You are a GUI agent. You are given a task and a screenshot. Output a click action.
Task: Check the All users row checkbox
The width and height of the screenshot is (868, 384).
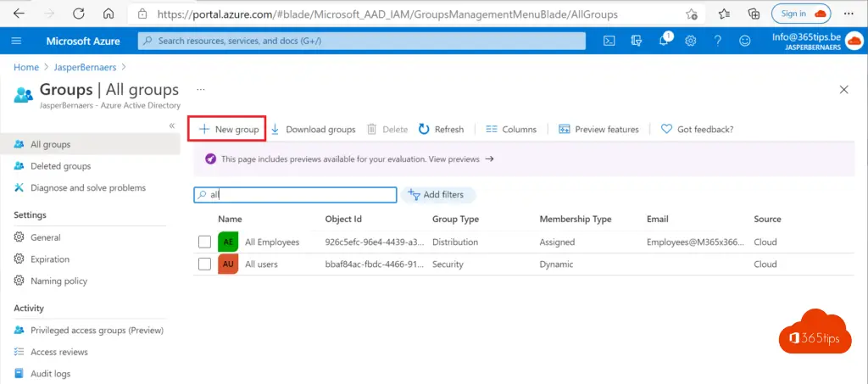coord(205,264)
